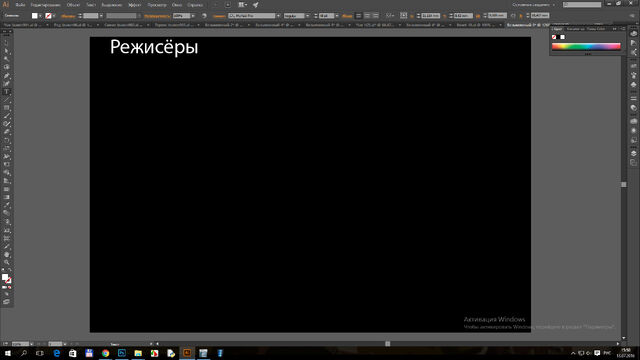The image size is (640, 360).
Task: Open the Color panel flyout menu
Action: point(622,29)
